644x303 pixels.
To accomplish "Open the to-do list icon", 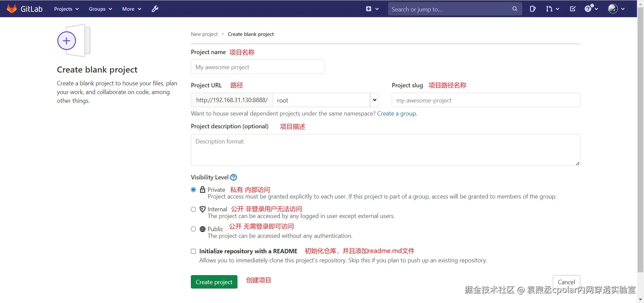I will coord(573,9).
